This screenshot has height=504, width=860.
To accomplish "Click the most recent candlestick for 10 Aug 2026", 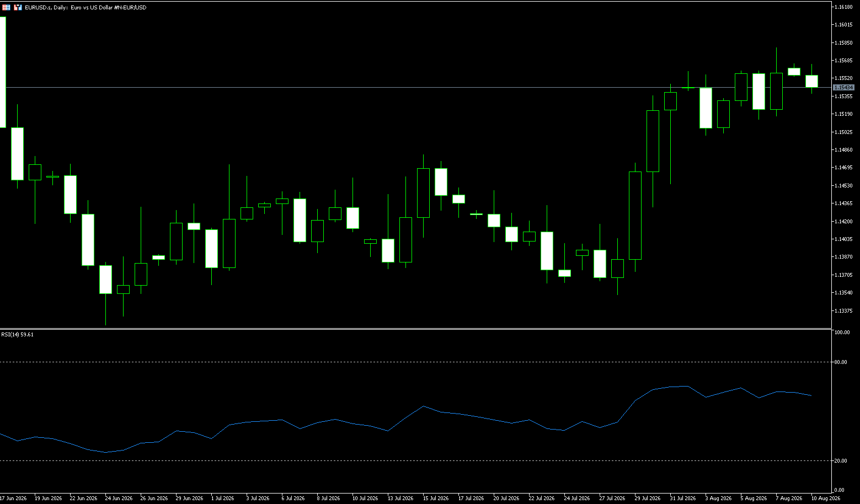I will click(x=811, y=81).
